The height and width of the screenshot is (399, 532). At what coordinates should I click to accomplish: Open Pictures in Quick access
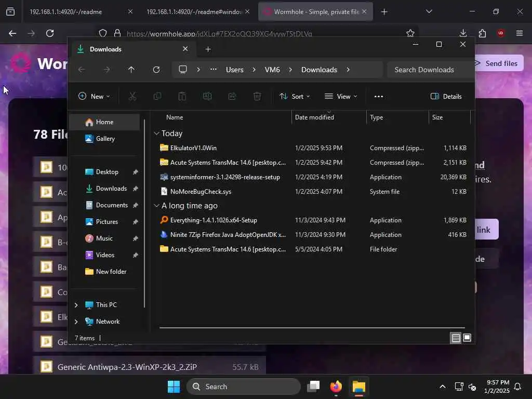point(107,221)
